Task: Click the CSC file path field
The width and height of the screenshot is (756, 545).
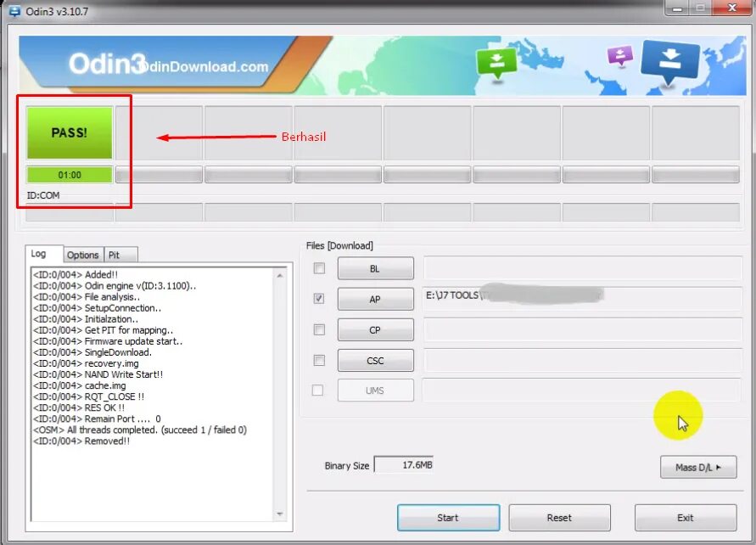Action: [x=582, y=360]
